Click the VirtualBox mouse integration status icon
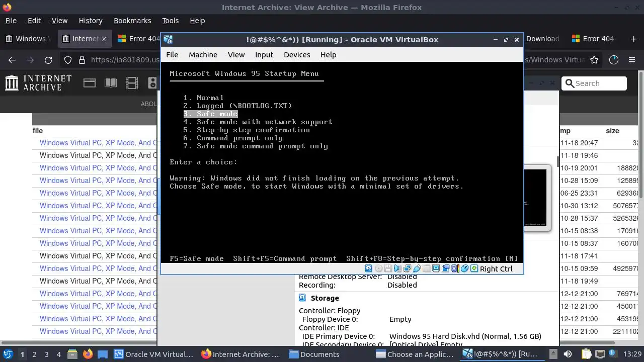The height and width of the screenshot is (362, 644). tap(465, 268)
